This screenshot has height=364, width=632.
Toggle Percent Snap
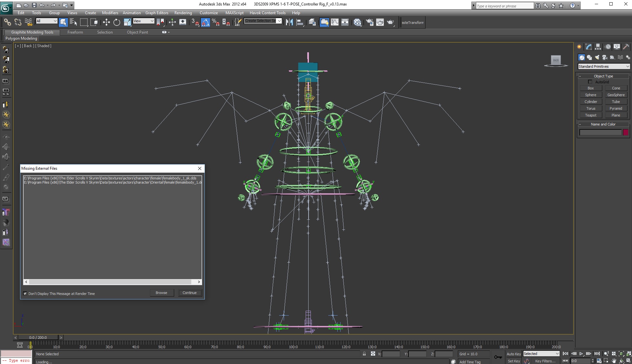click(216, 22)
